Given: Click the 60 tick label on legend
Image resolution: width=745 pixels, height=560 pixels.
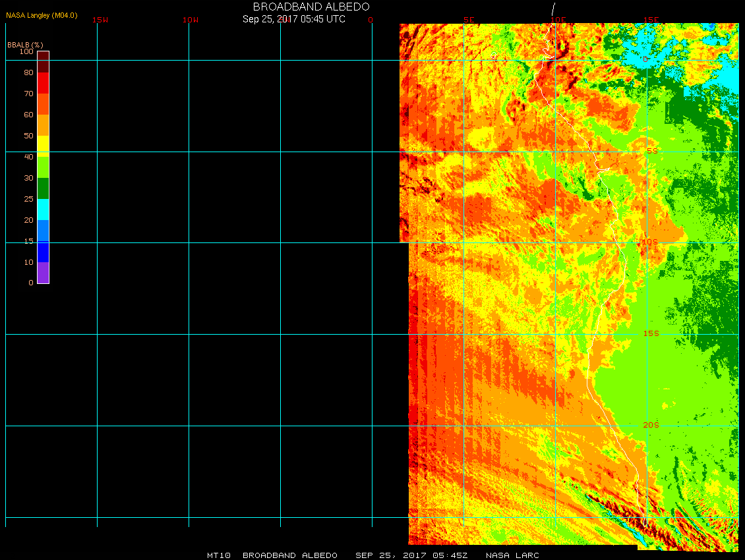Looking at the screenshot, I should point(29,115).
